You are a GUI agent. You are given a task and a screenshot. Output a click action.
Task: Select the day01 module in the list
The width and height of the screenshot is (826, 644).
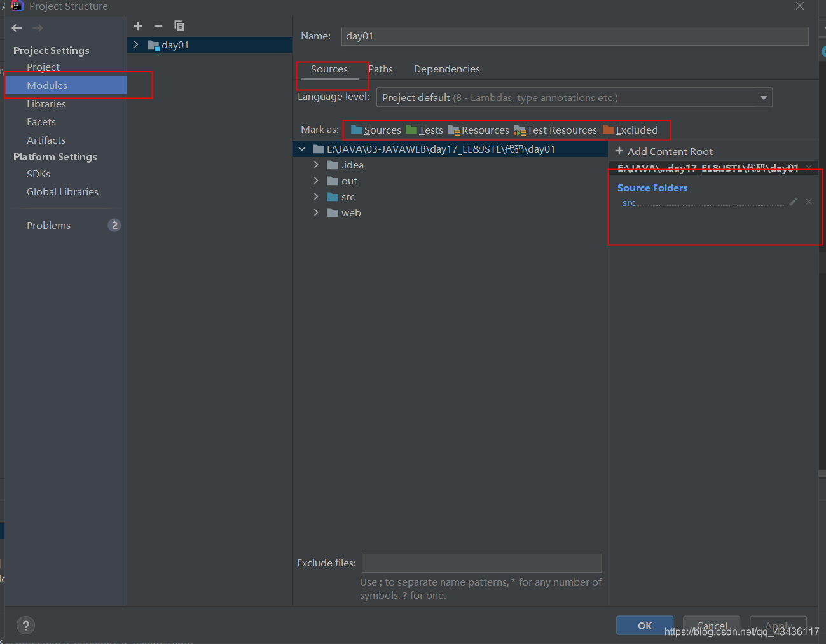tap(209, 45)
